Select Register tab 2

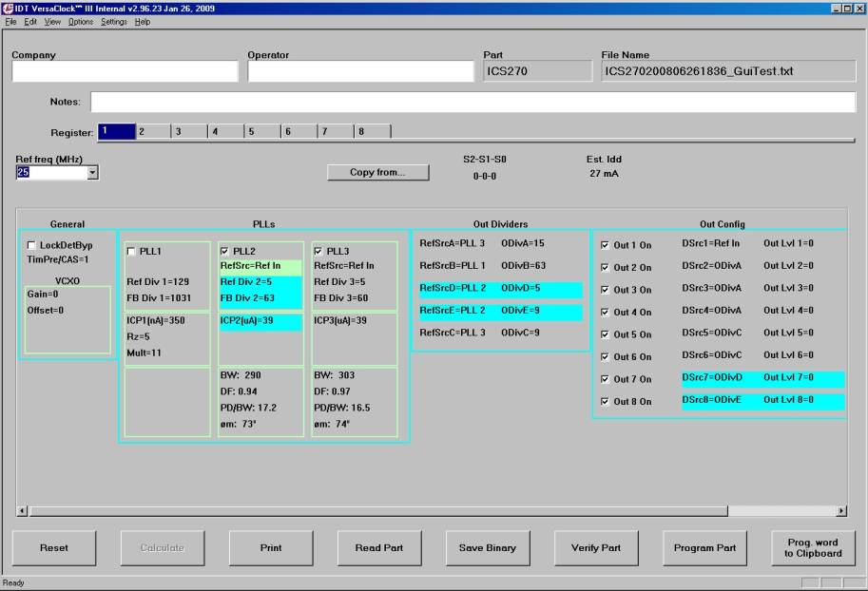153,132
